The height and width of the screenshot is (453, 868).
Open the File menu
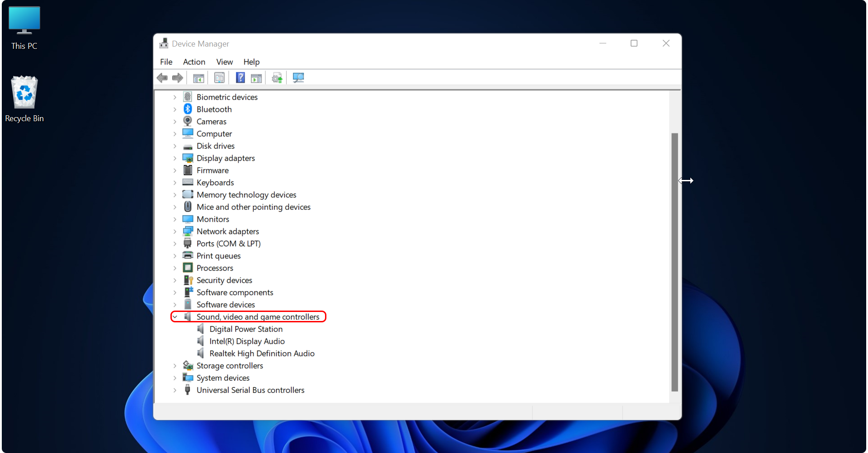point(166,62)
